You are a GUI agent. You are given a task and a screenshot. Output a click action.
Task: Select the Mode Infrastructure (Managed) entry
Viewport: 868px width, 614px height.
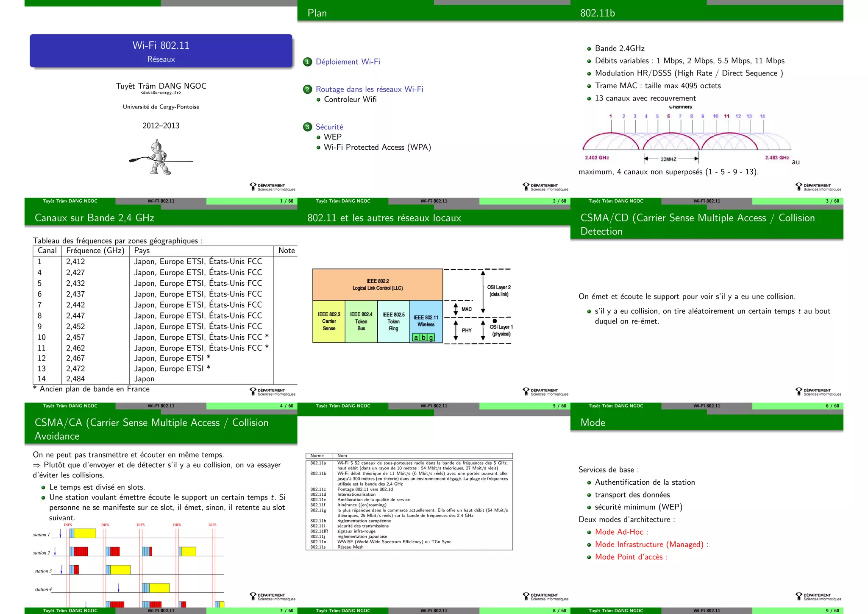point(651,544)
